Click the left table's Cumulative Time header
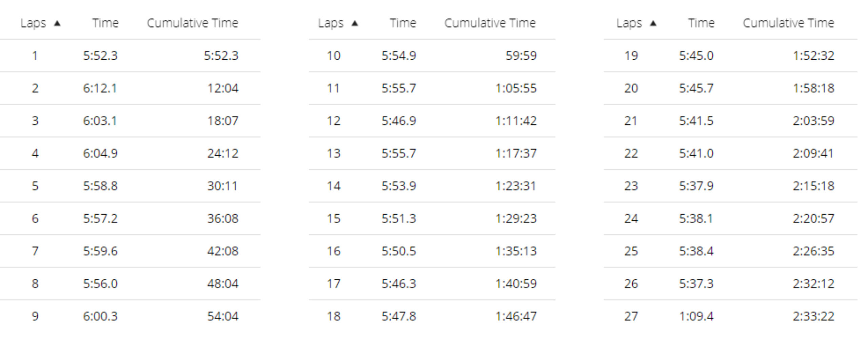This screenshot has width=868, height=339. click(x=193, y=23)
